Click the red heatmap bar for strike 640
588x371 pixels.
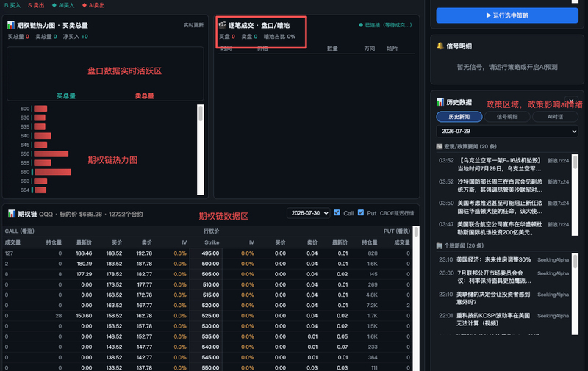click(x=43, y=136)
